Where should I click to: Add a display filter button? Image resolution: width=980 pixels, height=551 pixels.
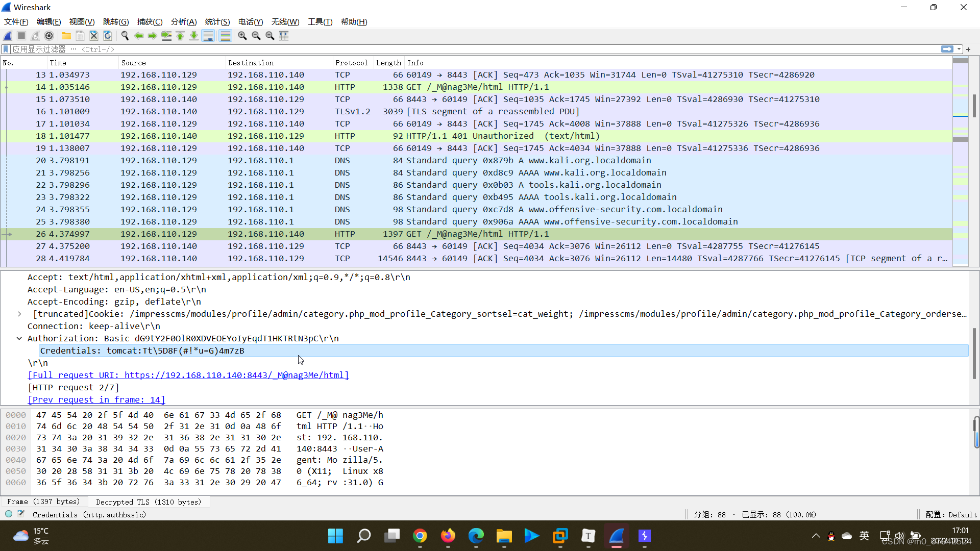pyautogui.click(x=968, y=49)
